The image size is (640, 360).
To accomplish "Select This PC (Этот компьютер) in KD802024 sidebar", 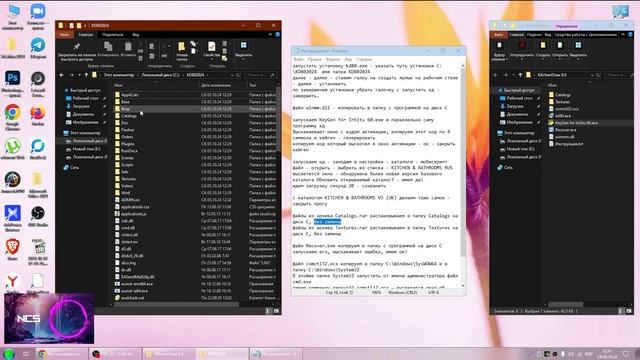I will tap(85, 133).
